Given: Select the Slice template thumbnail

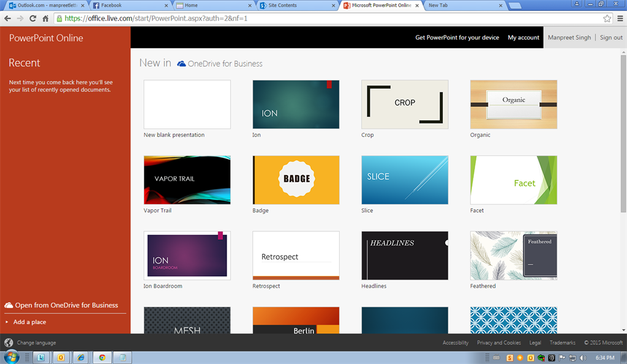Looking at the screenshot, I should (x=405, y=180).
